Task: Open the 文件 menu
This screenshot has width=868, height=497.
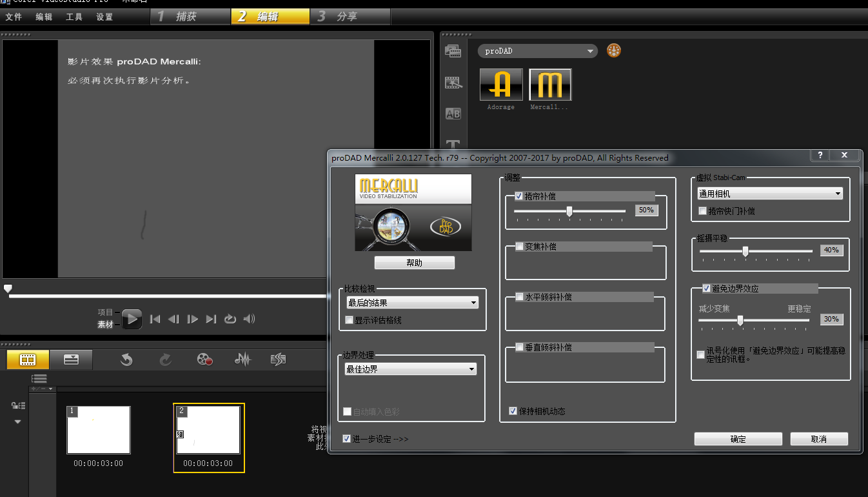Action: 14,17
